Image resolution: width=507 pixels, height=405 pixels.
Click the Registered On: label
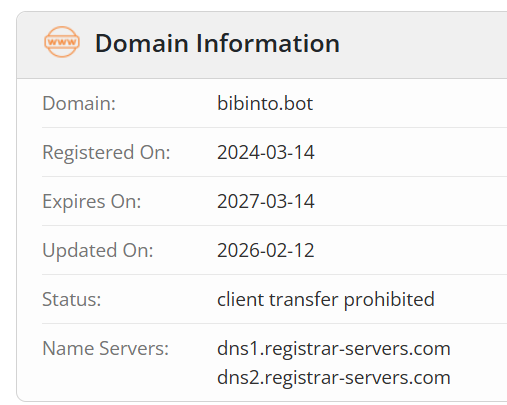pos(106,153)
